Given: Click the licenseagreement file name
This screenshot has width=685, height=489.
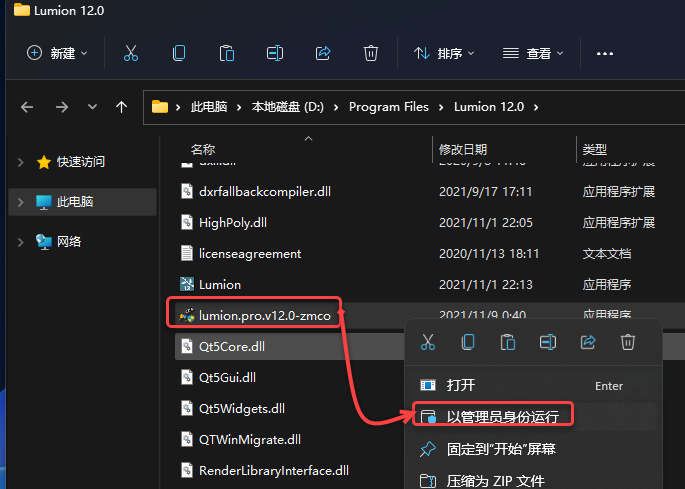Looking at the screenshot, I should [x=250, y=253].
